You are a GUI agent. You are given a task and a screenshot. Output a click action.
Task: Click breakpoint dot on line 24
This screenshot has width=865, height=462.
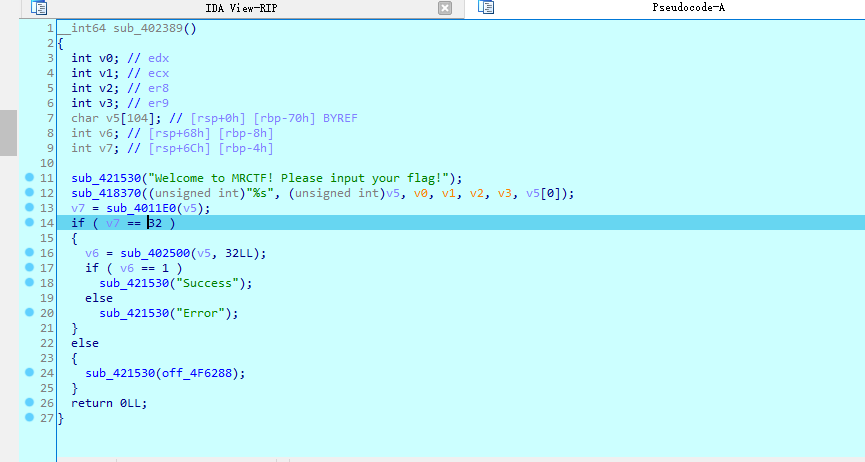[x=30, y=373]
